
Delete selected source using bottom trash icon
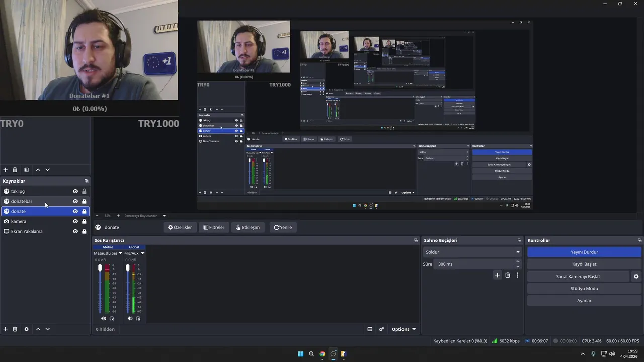coord(15,329)
